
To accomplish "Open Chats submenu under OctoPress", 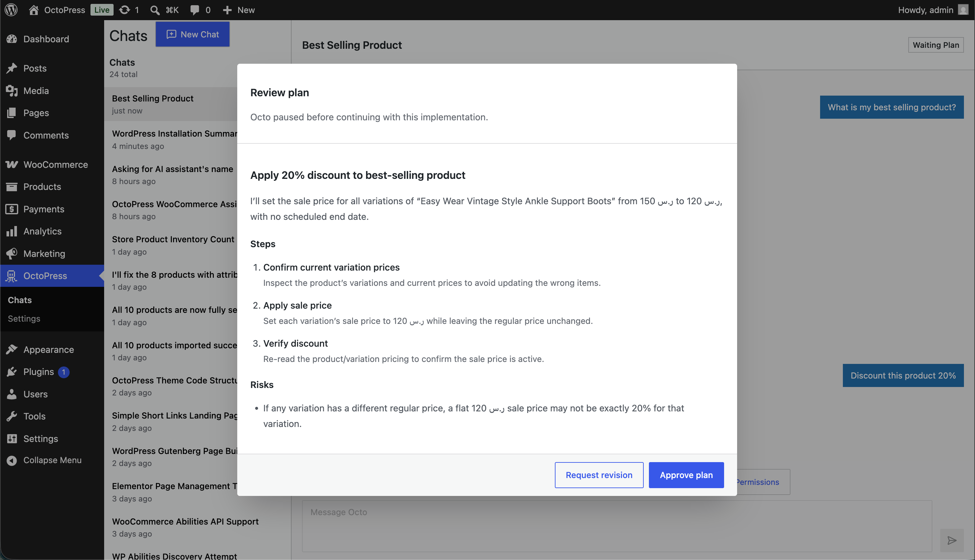I will (20, 300).
